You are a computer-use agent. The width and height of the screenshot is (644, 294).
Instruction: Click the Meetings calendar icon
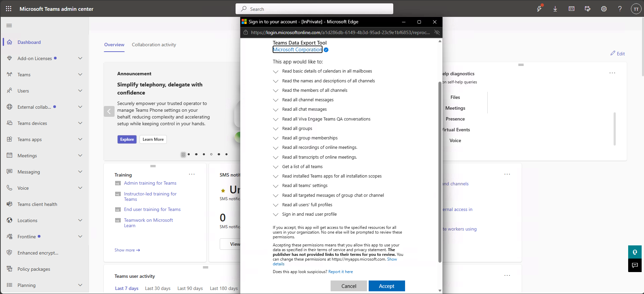pos(9,155)
